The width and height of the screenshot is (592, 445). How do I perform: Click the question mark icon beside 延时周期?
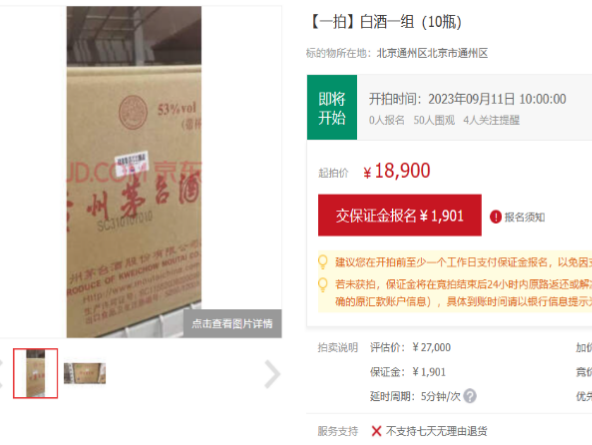pyautogui.click(x=470, y=396)
